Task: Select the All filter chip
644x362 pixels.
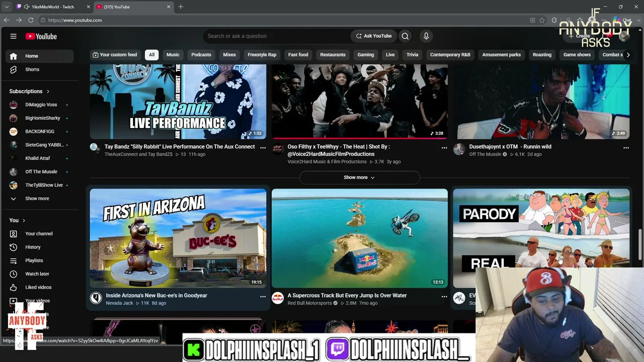Action: pos(151,55)
